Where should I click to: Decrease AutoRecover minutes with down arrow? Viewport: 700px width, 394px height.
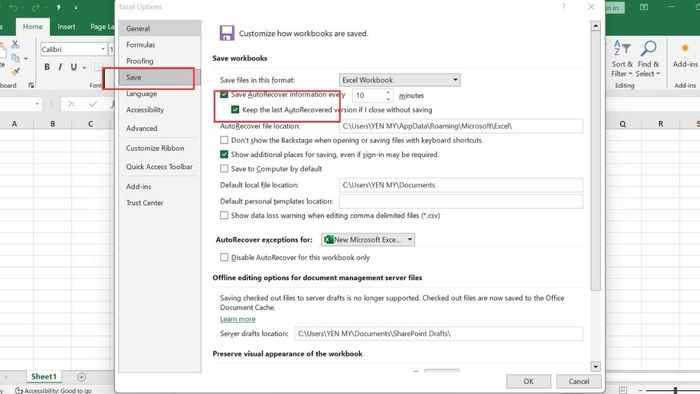click(x=388, y=99)
